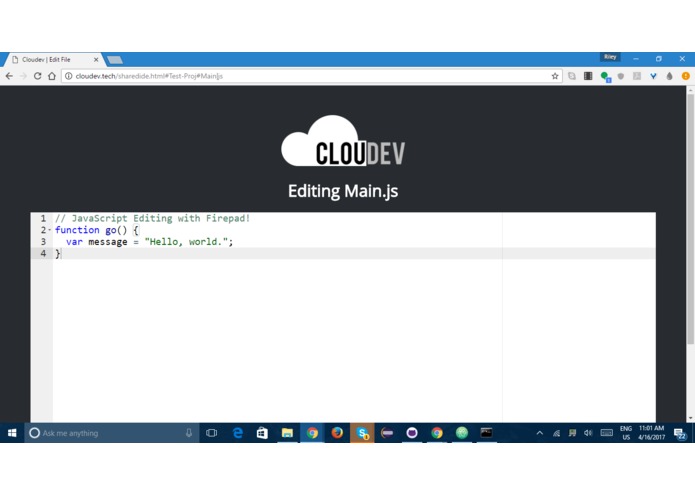Launch Microsoft Edge from the taskbar
695x494 pixels.
238,433
